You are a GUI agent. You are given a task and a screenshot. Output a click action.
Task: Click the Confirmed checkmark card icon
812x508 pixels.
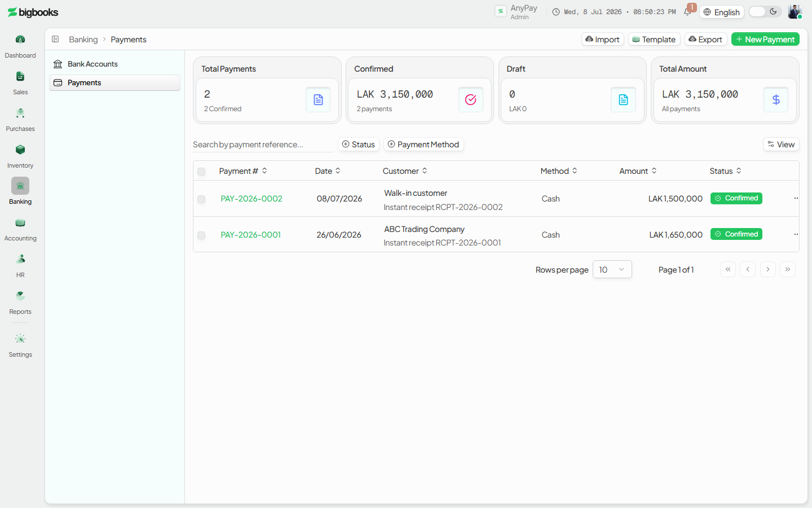point(471,100)
